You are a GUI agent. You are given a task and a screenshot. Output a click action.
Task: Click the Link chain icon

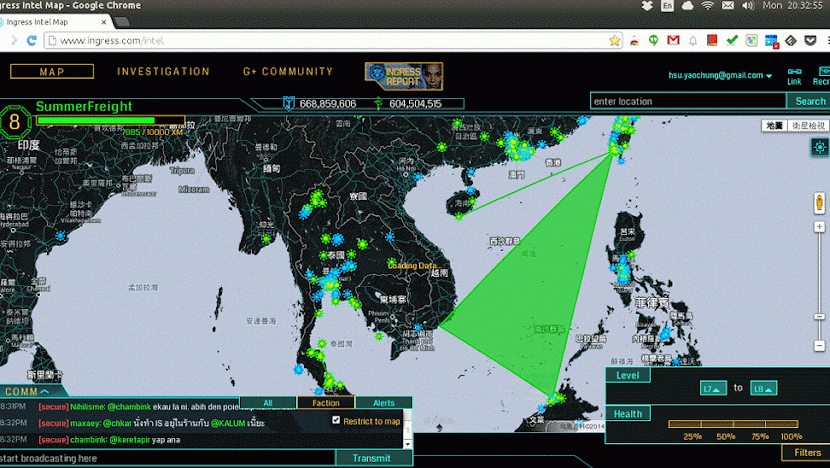(795, 71)
